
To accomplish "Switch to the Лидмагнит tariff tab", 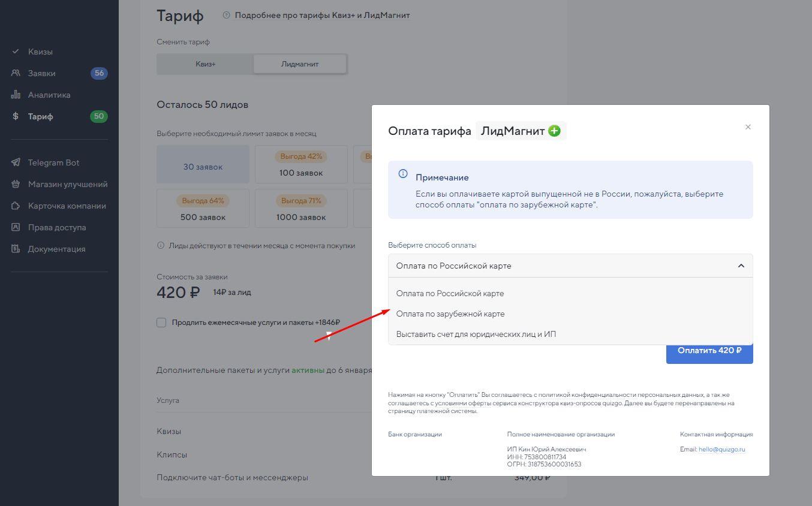I will point(300,64).
